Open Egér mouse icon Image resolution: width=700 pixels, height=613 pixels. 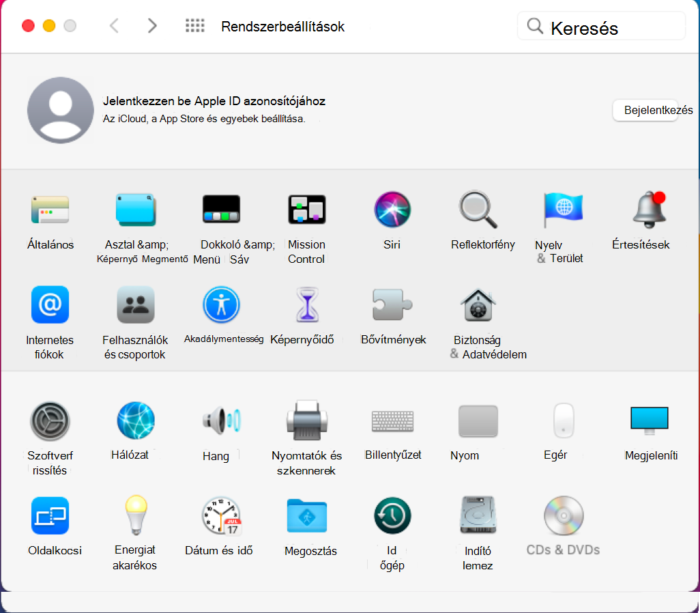564,420
